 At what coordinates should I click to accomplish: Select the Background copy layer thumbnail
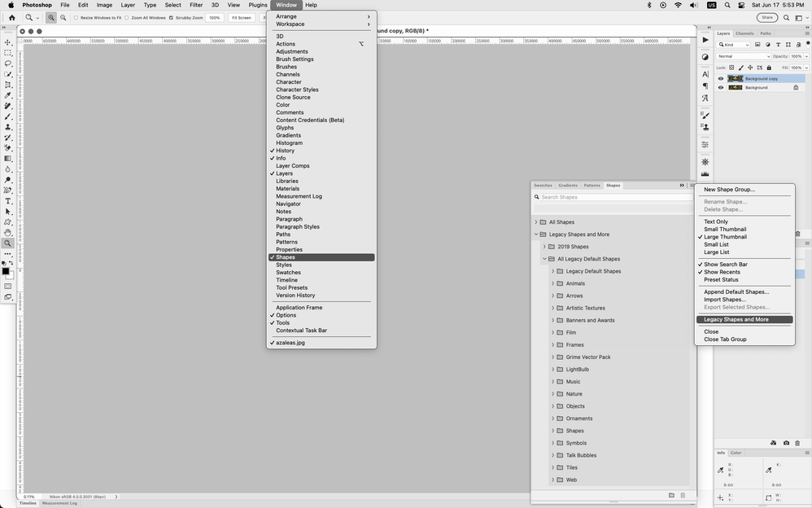[x=735, y=79]
